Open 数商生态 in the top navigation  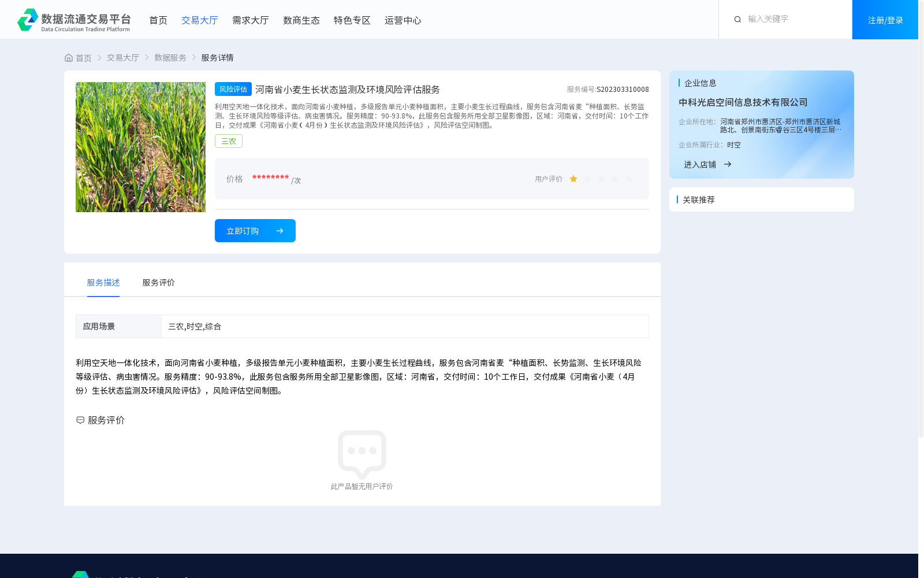pyautogui.click(x=301, y=20)
